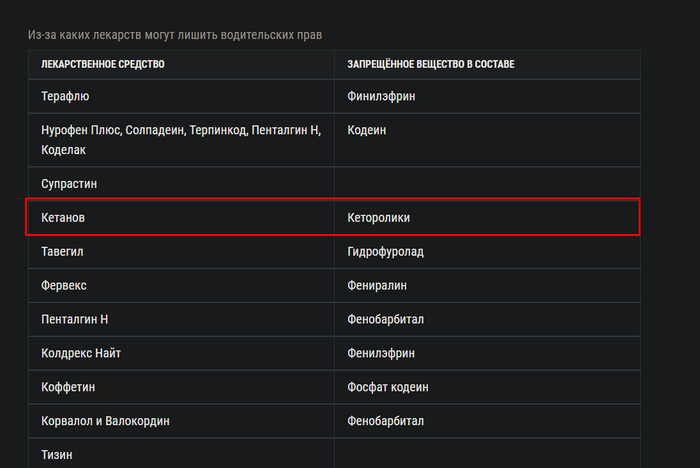Select the Корвалол и Валокордин cell
This screenshot has width=700, height=468.
pos(105,421)
